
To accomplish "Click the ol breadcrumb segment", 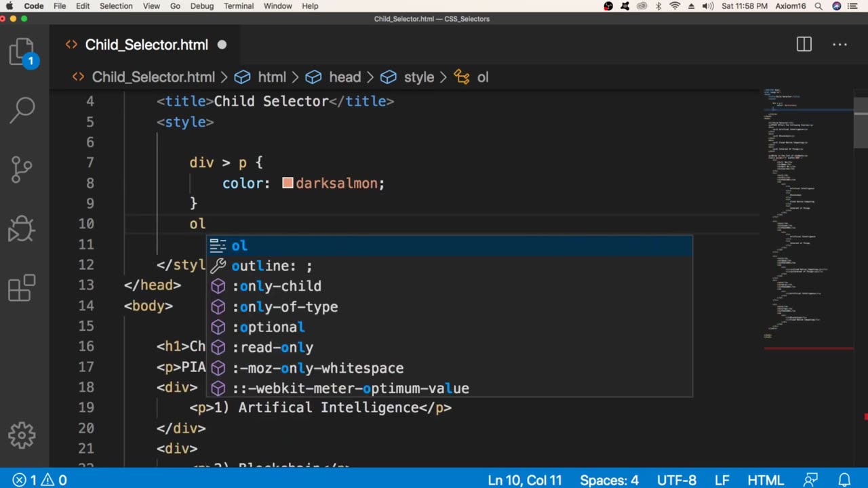I will tap(482, 77).
